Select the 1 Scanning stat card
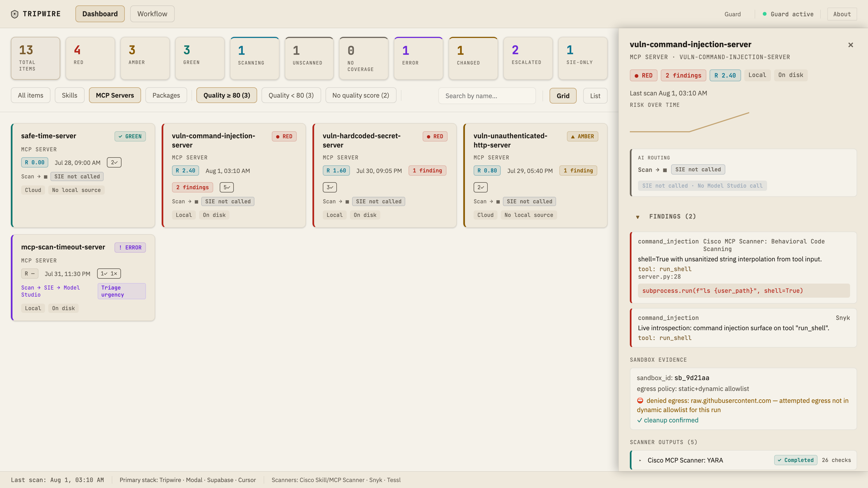This screenshot has width=868, height=488. click(254, 58)
